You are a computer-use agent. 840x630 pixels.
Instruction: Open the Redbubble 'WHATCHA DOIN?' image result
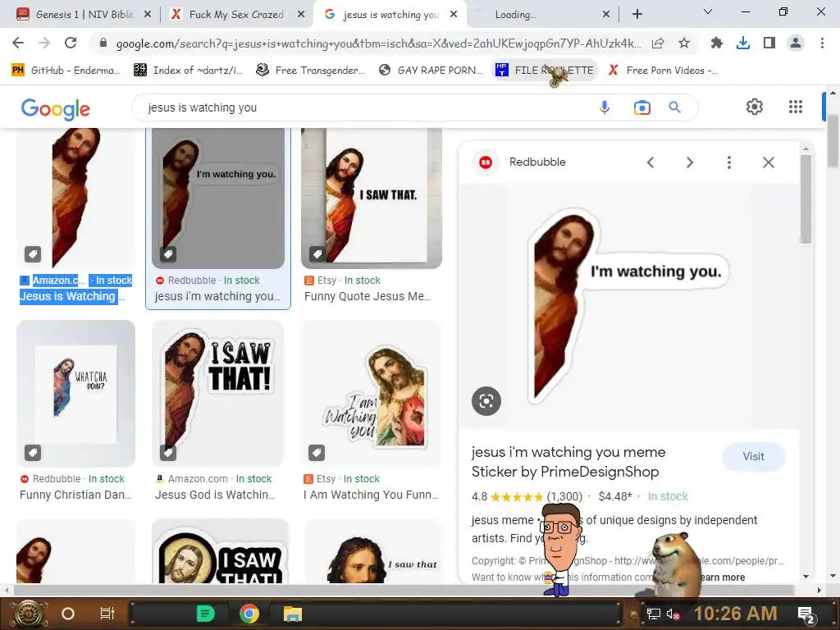pyautogui.click(x=76, y=393)
